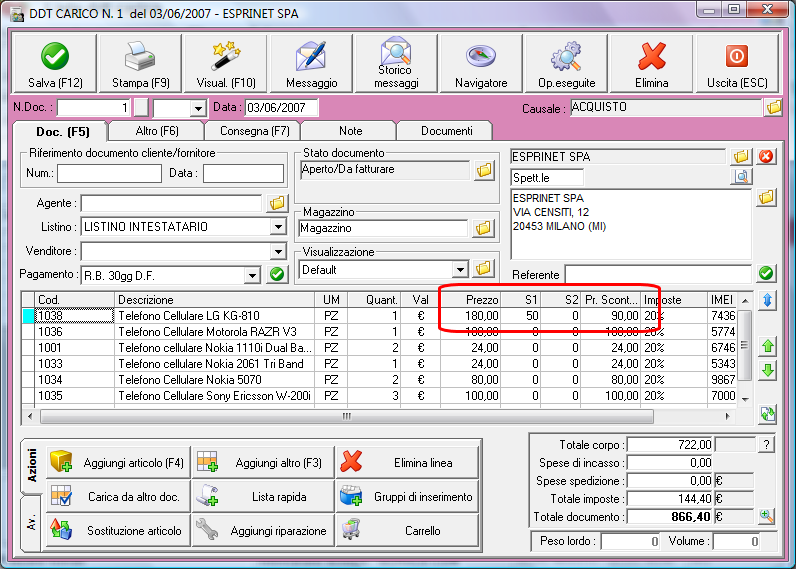Click blue up-down arrow beside grid header
The width and height of the screenshot is (796, 569).
768,300
